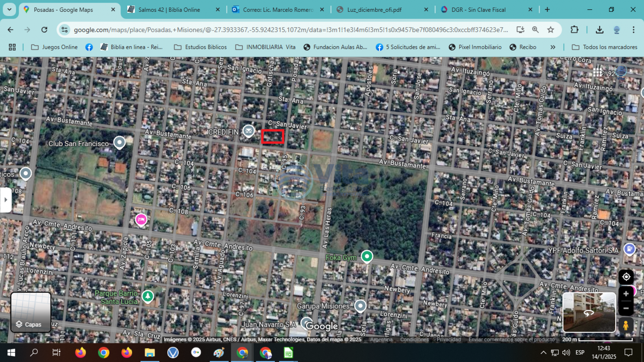Click the Street View thumbnail preview
This screenshot has width=644, height=362.
589,312
